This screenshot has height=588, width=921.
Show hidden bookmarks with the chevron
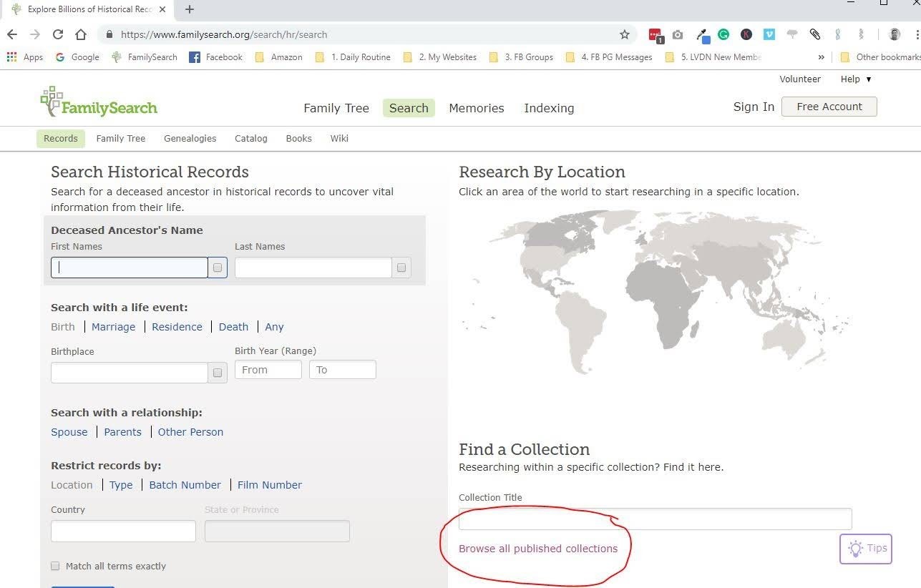tap(821, 57)
